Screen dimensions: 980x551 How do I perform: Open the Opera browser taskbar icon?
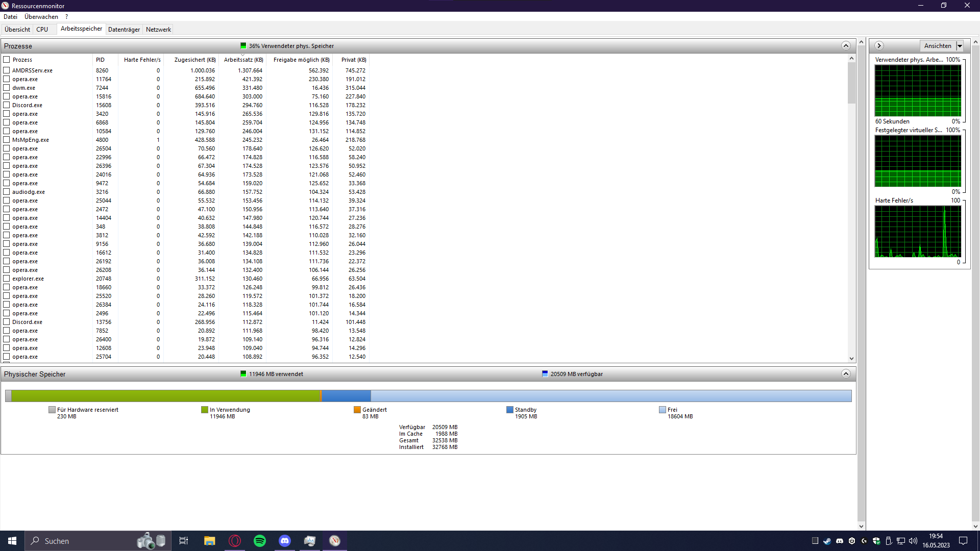[235, 541]
